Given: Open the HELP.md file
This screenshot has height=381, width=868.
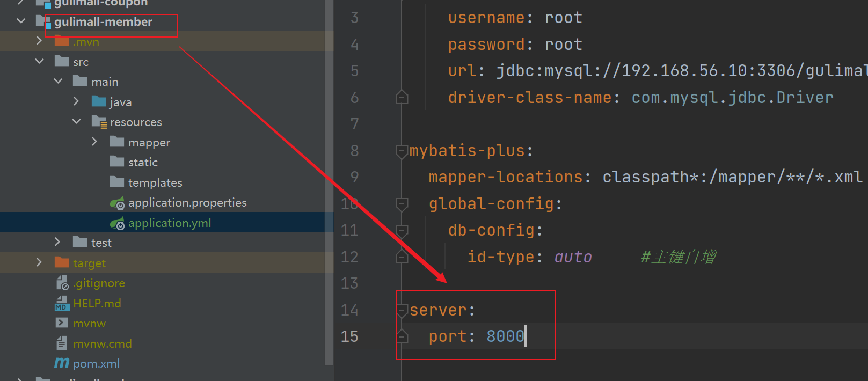Looking at the screenshot, I should point(97,304).
